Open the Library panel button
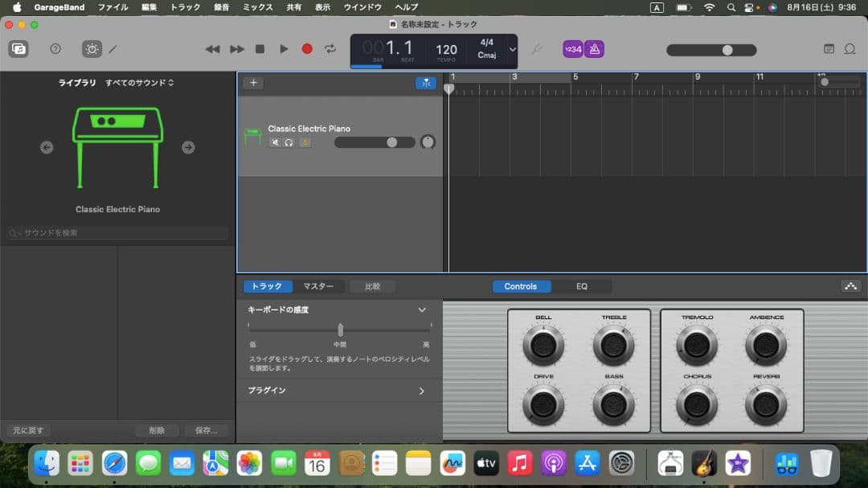The image size is (868, 488). pyautogui.click(x=18, y=49)
